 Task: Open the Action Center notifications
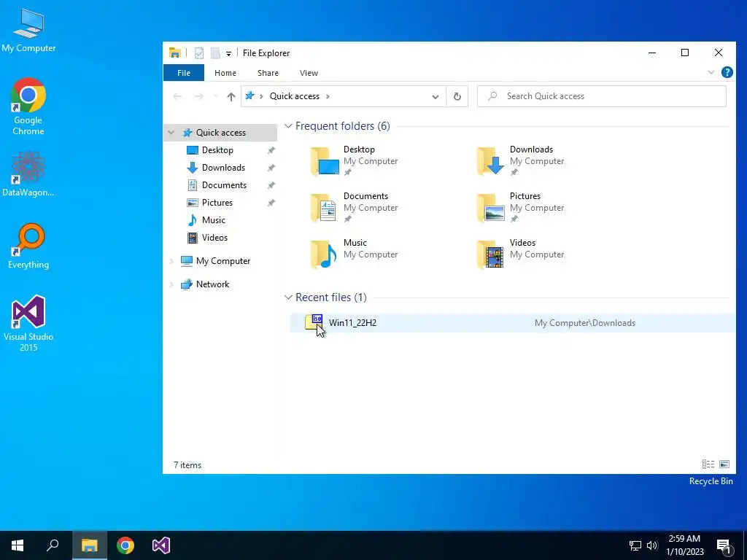pyautogui.click(x=724, y=545)
